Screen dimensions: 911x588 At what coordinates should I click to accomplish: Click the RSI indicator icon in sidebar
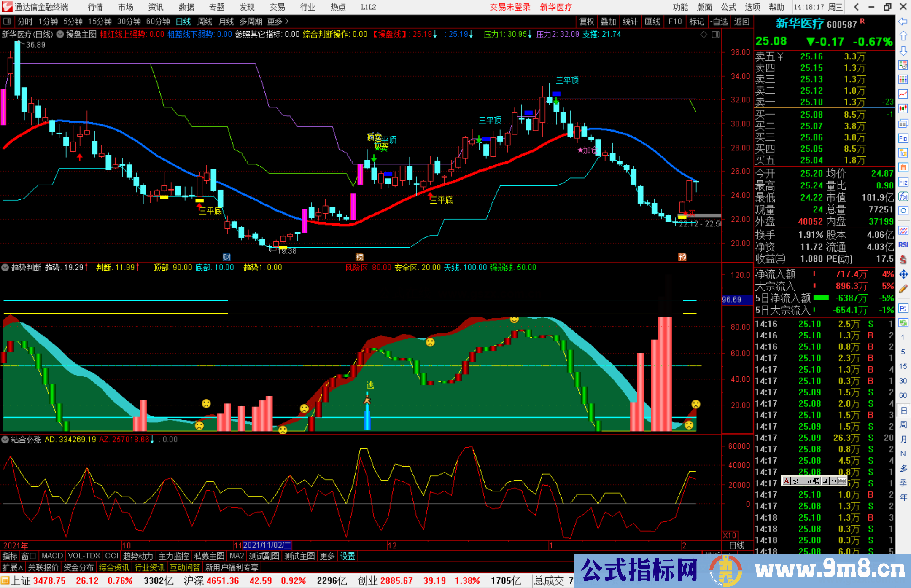pyautogui.click(x=903, y=245)
